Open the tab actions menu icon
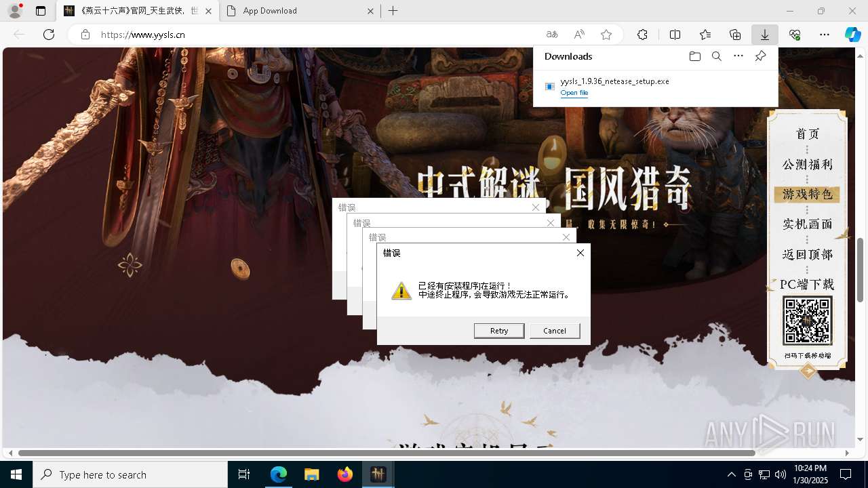 tap(41, 11)
